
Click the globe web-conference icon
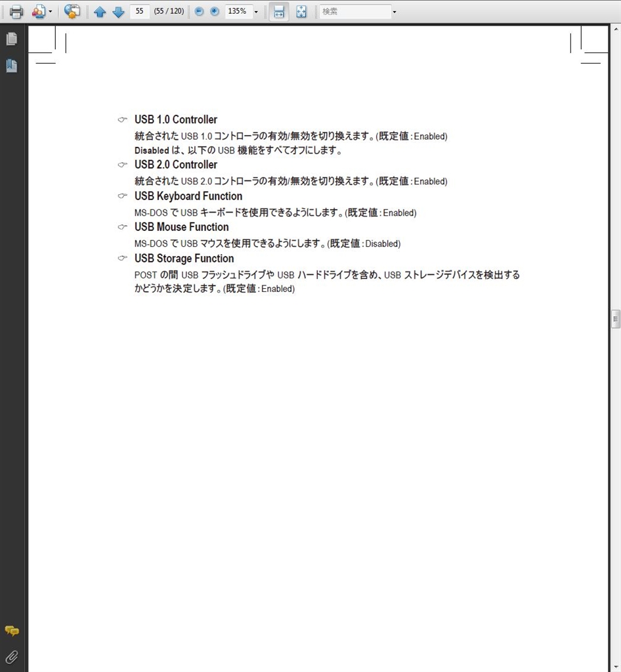click(72, 12)
